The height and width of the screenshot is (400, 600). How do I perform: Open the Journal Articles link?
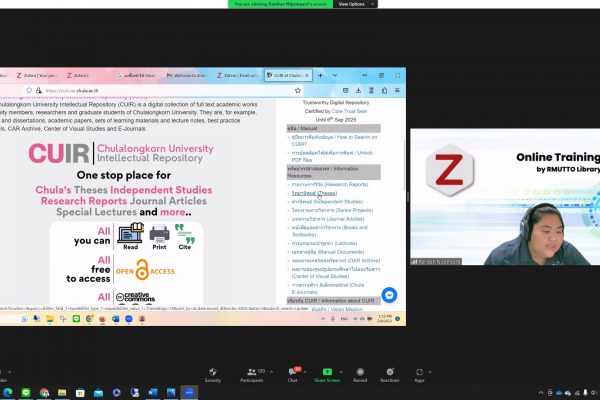328,219
